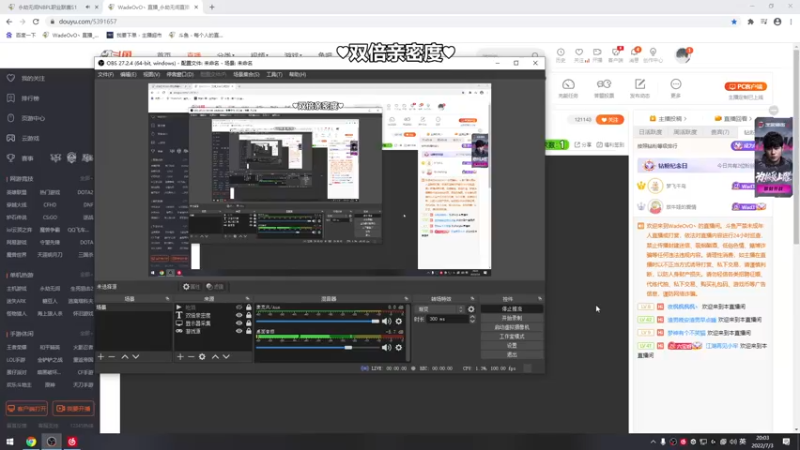Image resolution: width=800 pixels, height=450 pixels.
Task: Toggle lock on 显示器采集 source
Action: [248, 323]
